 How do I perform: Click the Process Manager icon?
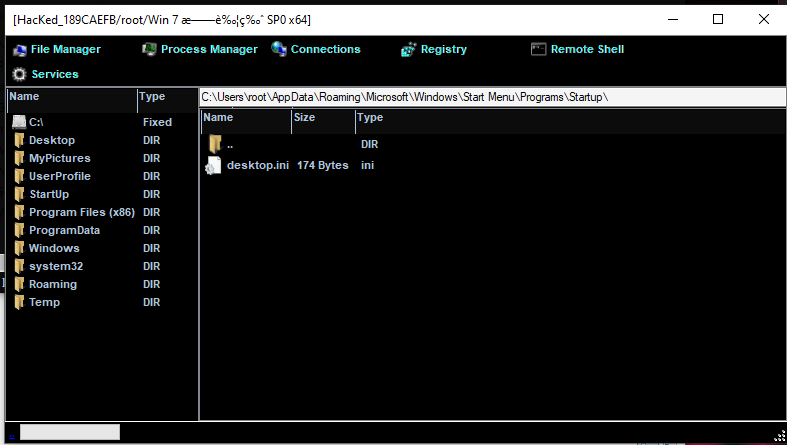point(149,49)
